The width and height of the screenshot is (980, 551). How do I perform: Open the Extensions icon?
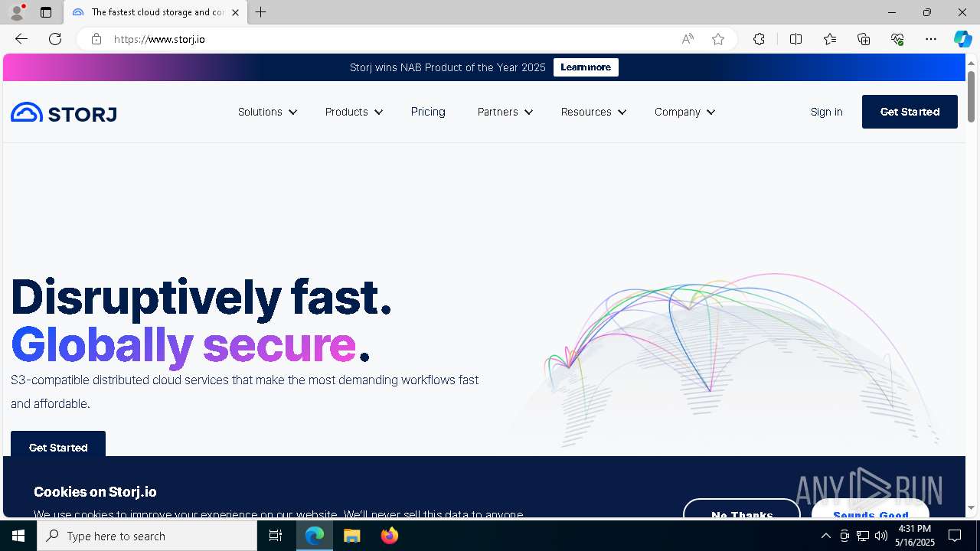tap(759, 39)
